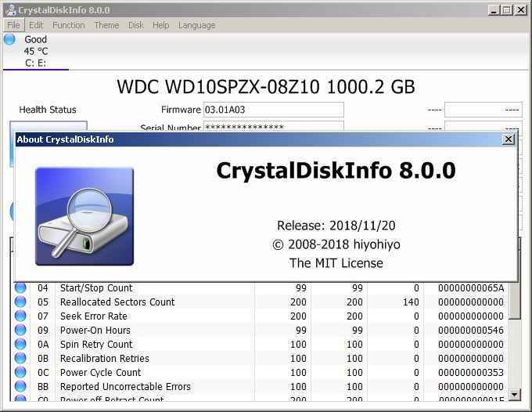
Task: Open the Theme menu
Action: (x=106, y=25)
